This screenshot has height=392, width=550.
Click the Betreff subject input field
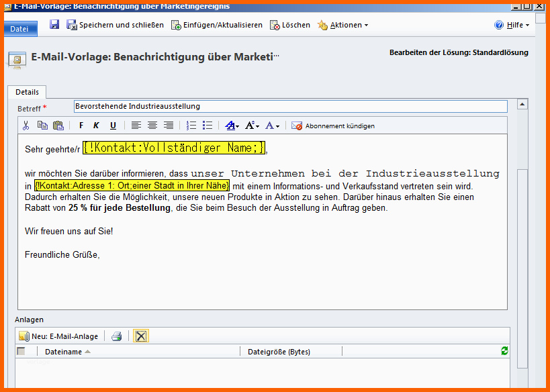click(290, 106)
